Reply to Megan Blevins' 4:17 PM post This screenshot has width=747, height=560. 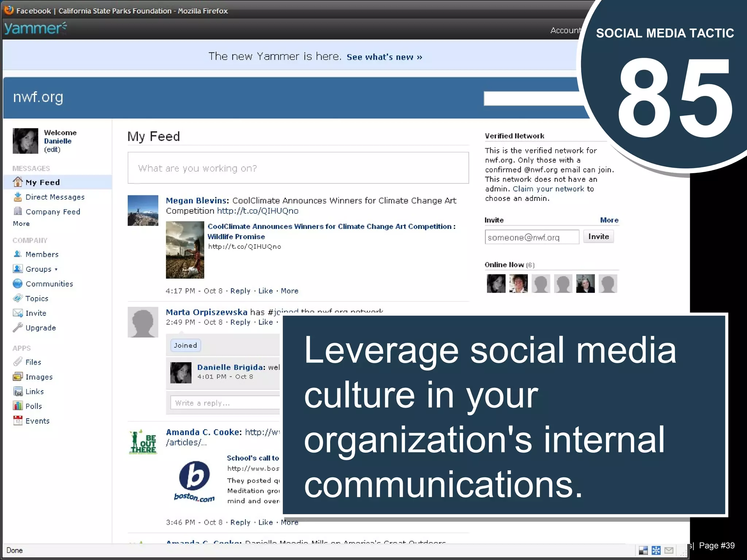[240, 291]
